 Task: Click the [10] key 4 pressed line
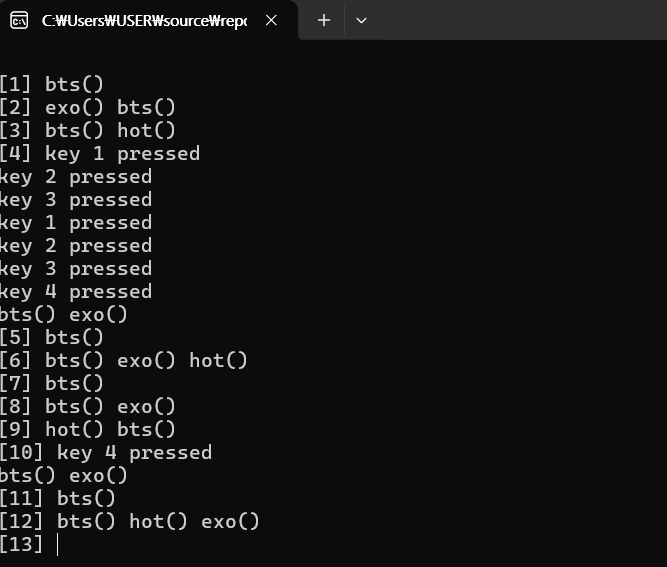(x=106, y=452)
